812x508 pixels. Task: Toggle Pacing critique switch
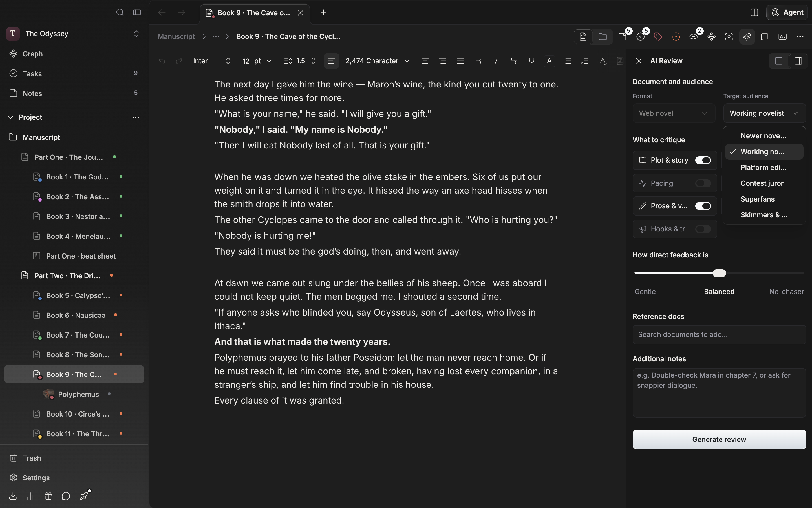(x=703, y=183)
